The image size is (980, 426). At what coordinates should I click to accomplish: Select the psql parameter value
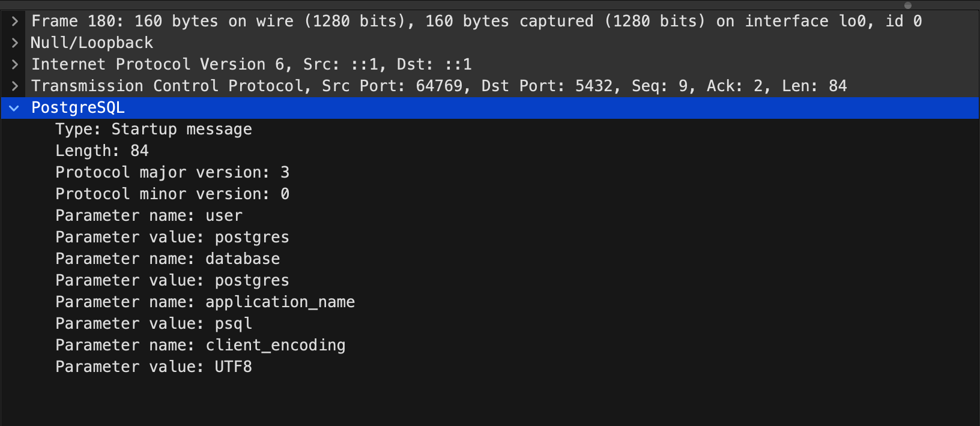pos(153,323)
